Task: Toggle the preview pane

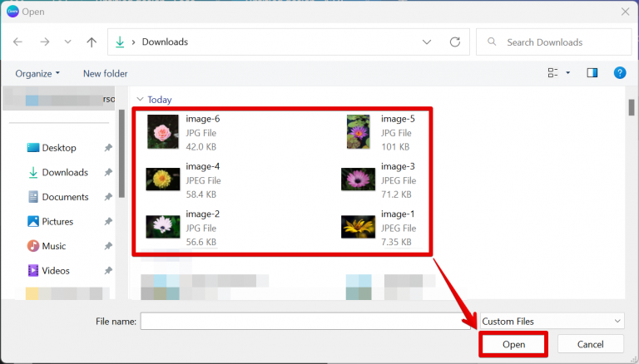Action: [592, 73]
